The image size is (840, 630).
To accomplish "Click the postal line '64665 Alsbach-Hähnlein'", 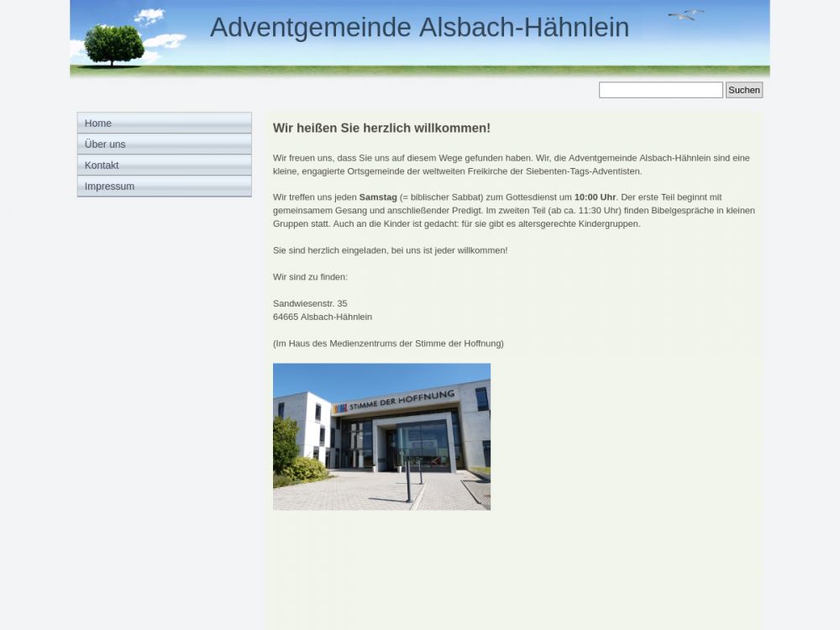I will point(323,317).
